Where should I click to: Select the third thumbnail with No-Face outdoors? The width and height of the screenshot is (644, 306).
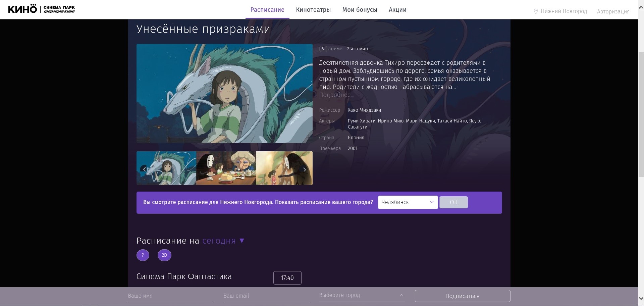point(284,168)
